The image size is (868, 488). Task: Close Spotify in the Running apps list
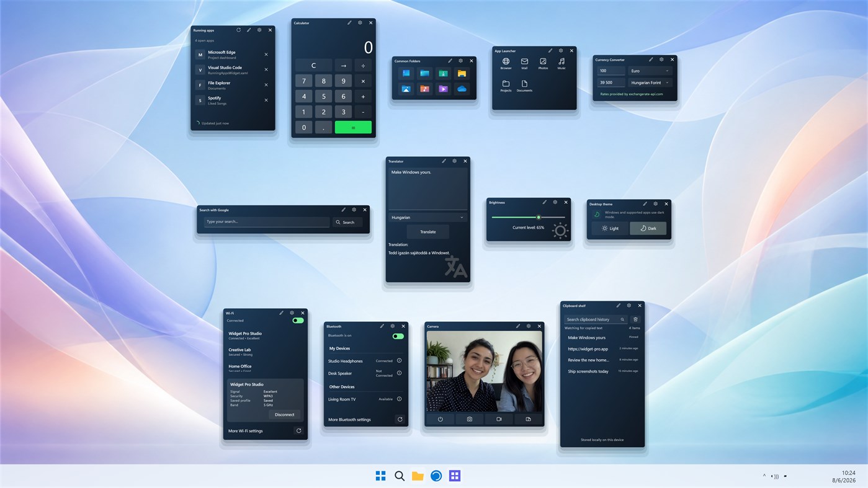point(266,100)
